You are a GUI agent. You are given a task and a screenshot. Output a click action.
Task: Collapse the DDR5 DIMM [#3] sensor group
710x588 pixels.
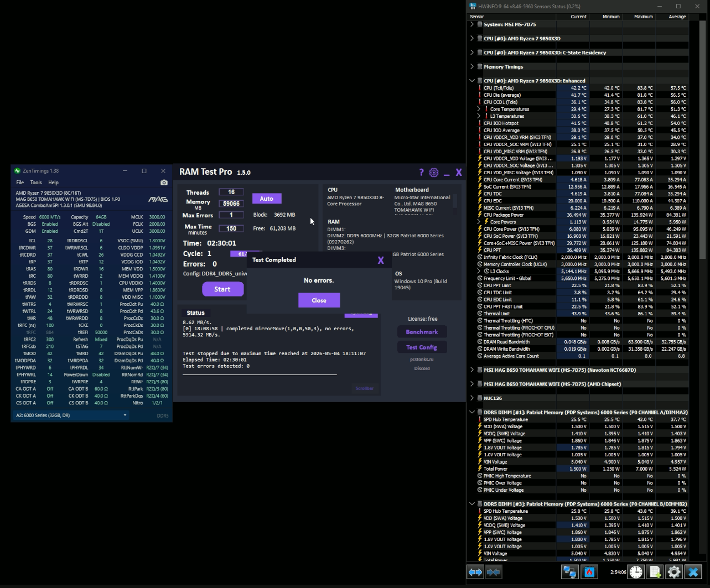[472, 504]
